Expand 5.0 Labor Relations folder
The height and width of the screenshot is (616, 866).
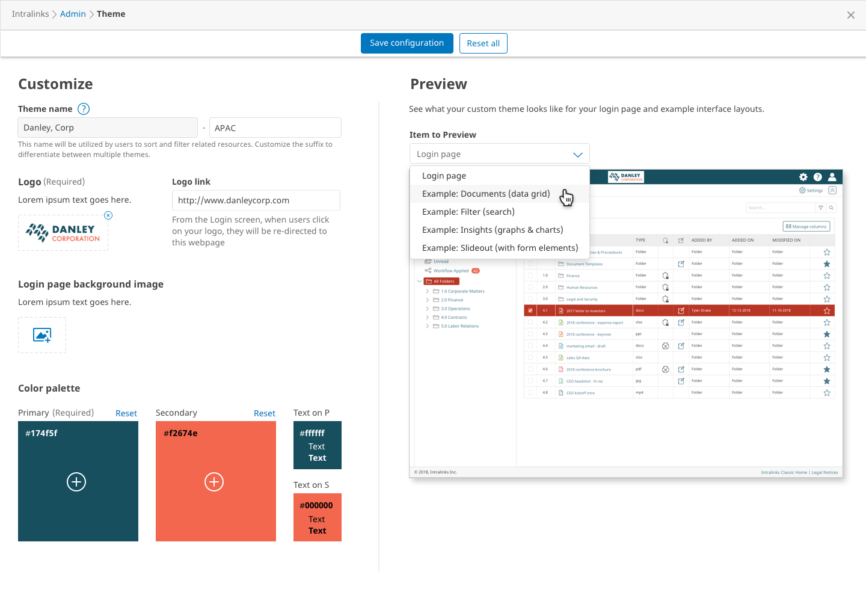pyautogui.click(x=428, y=326)
